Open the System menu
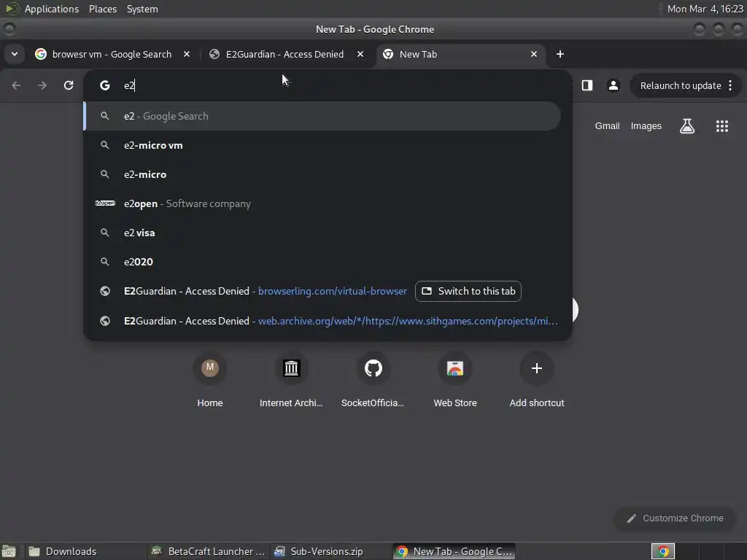 pos(142,9)
